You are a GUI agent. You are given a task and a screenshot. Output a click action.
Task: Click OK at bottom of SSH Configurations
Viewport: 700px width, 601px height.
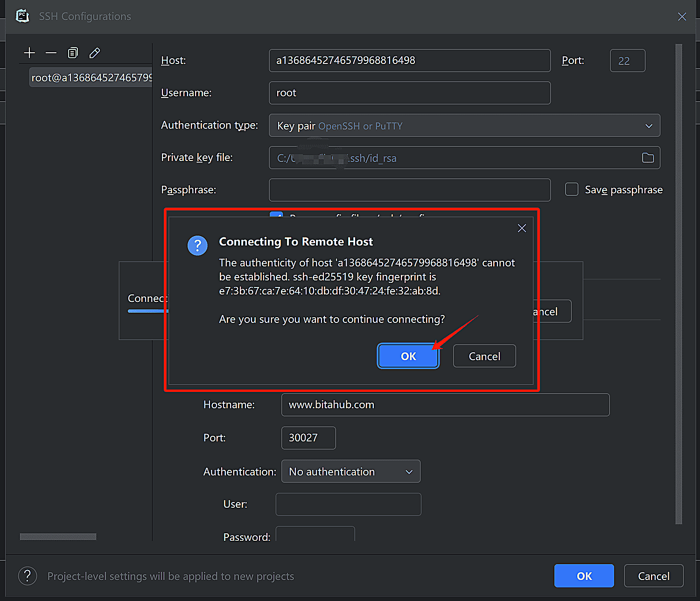(x=584, y=576)
